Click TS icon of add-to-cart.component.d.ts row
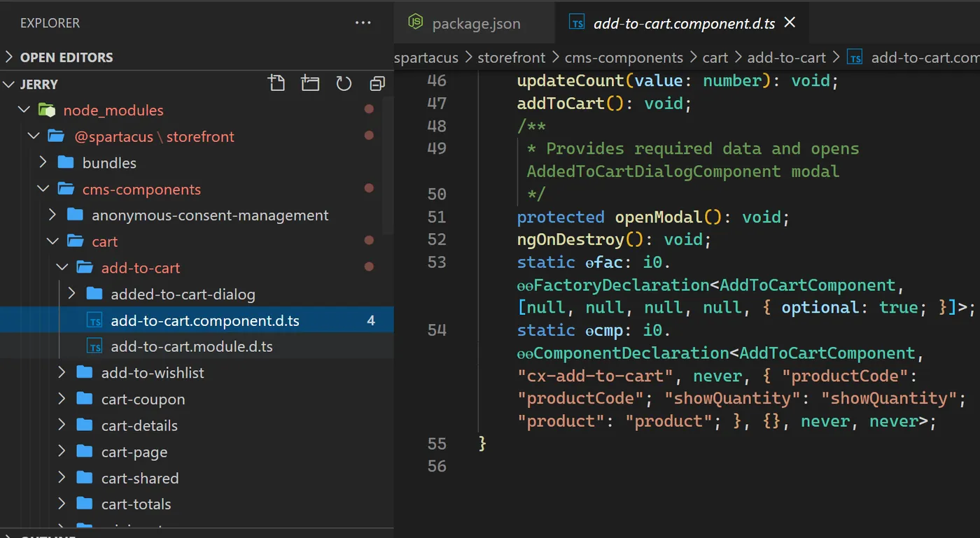 click(94, 320)
